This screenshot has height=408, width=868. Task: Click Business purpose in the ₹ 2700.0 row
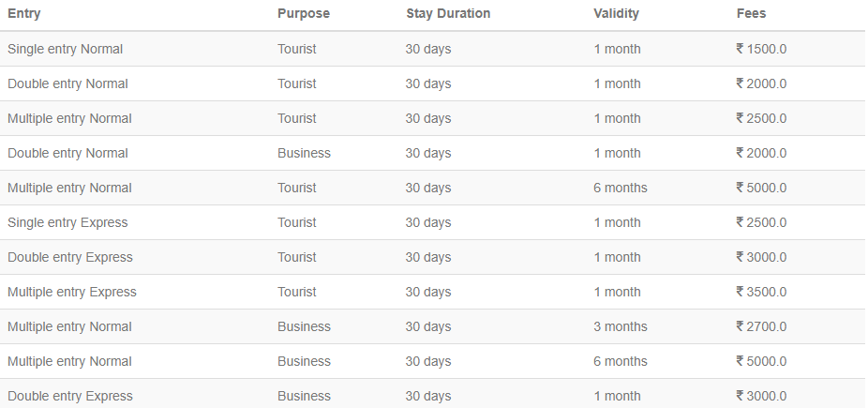(304, 326)
